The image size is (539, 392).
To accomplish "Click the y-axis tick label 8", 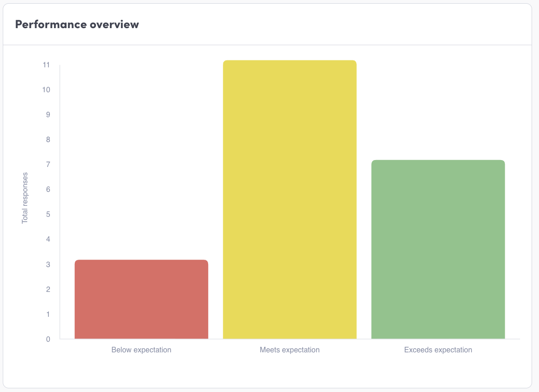I will coord(48,140).
